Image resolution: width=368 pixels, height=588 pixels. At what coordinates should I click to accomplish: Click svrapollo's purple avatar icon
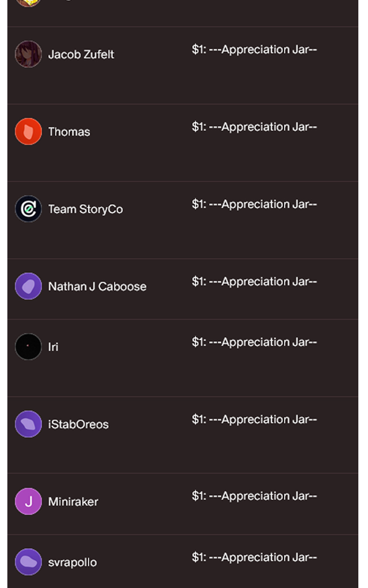coord(28,562)
